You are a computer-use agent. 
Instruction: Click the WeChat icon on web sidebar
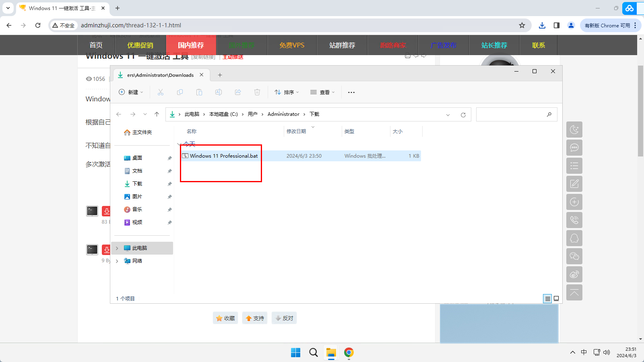[574, 256]
